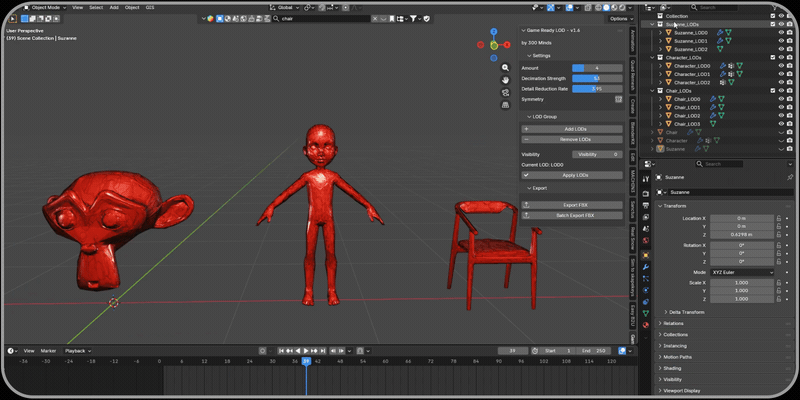800x400 pixels.
Task: Click the Remove LODs button
Action: (x=572, y=139)
